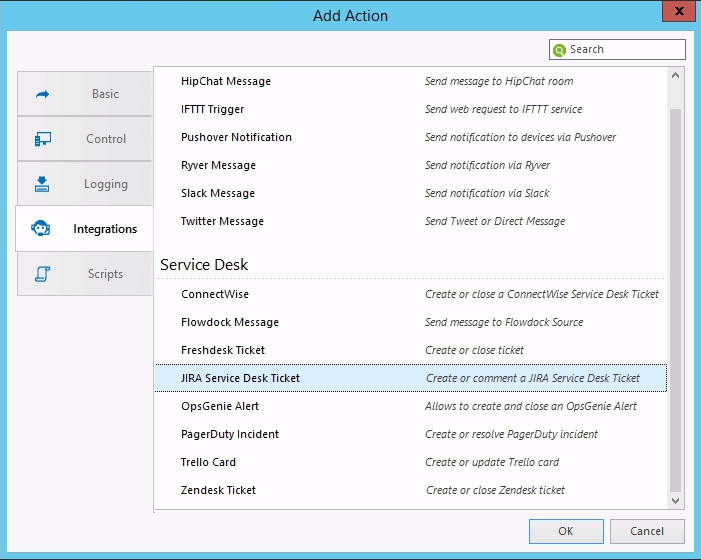Click the Scripts tab scroll icon
The width and height of the screenshot is (701, 560).
tap(42, 274)
